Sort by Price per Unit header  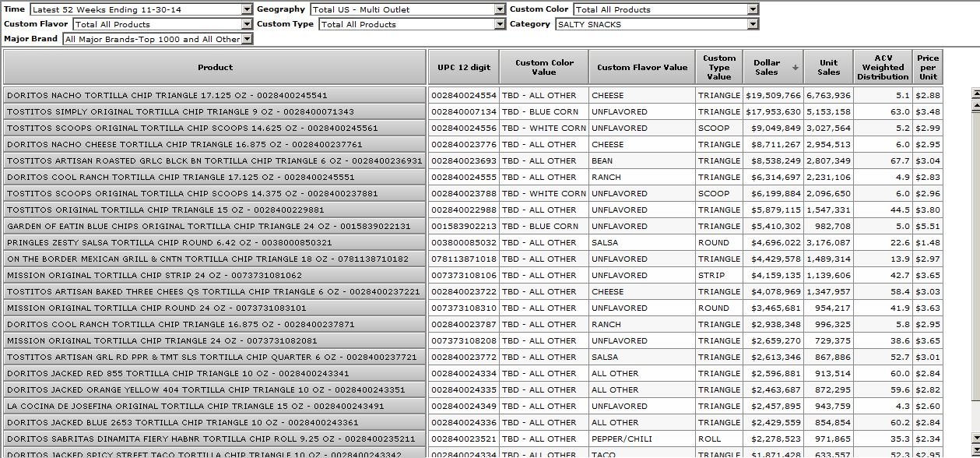[x=927, y=68]
